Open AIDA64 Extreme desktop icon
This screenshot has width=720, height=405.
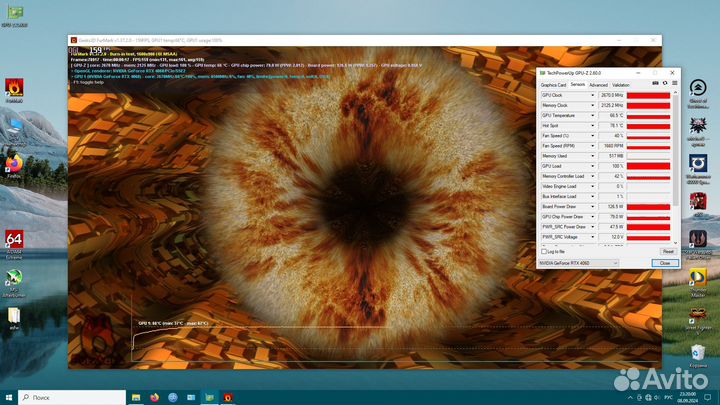(14, 240)
